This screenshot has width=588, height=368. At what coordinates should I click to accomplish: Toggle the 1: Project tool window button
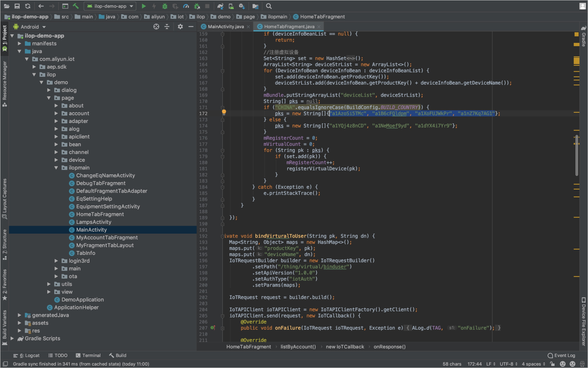tap(5, 38)
